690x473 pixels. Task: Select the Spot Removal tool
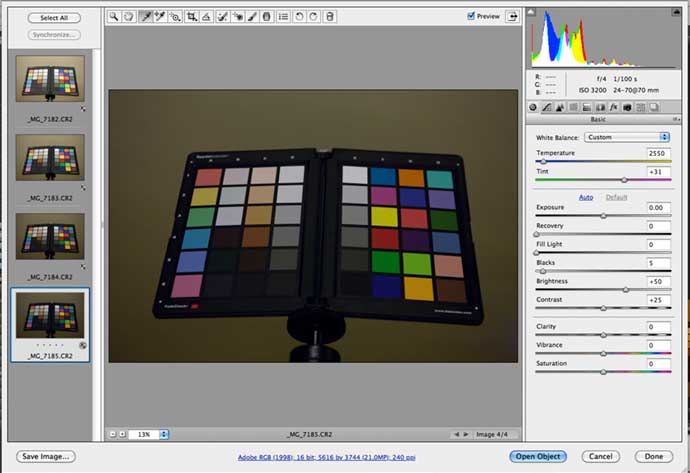222,17
